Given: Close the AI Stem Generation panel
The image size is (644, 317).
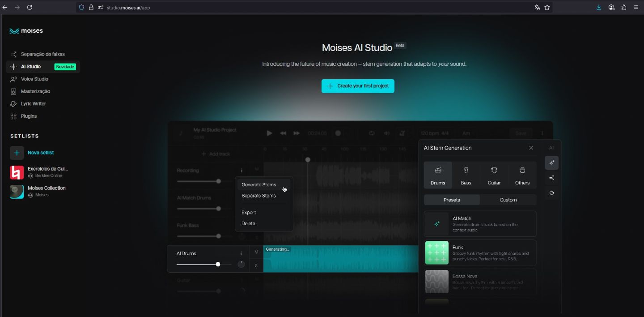Looking at the screenshot, I should [531, 148].
